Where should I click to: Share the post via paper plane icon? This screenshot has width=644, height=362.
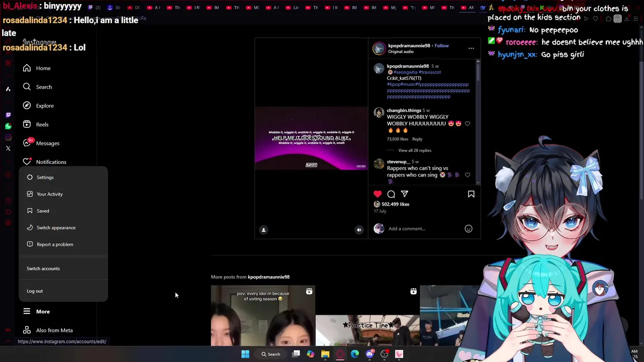(405, 194)
